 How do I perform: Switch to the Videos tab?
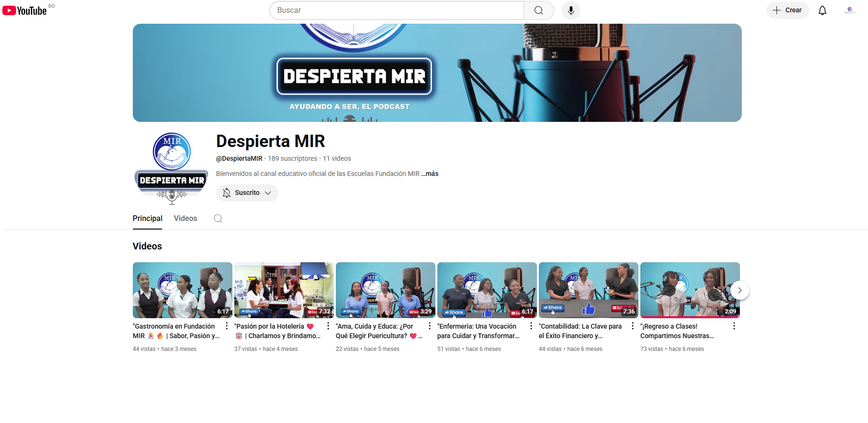[185, 219]
